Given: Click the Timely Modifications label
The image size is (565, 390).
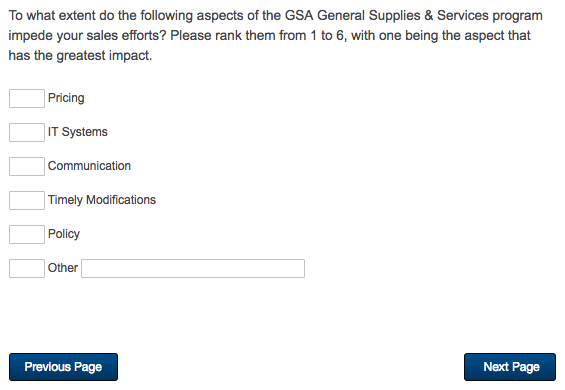Looking at the screenshot, I should point(102,200).
